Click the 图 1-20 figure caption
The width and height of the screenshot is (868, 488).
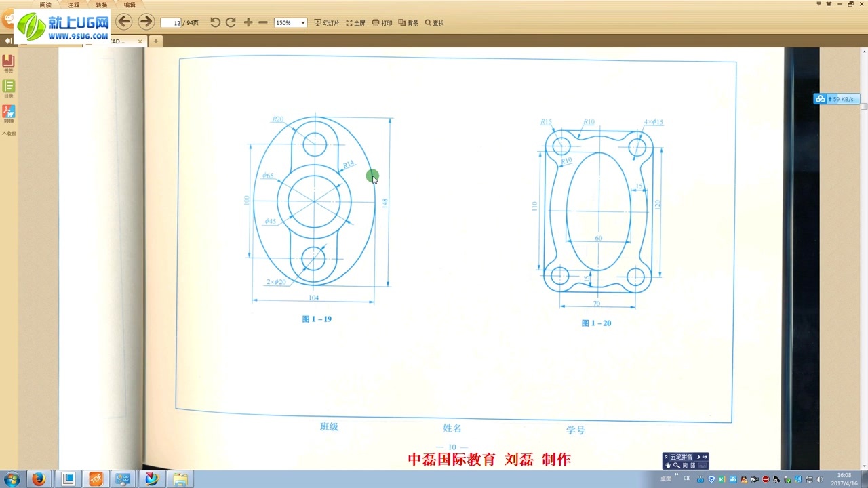tap(597, 323)
